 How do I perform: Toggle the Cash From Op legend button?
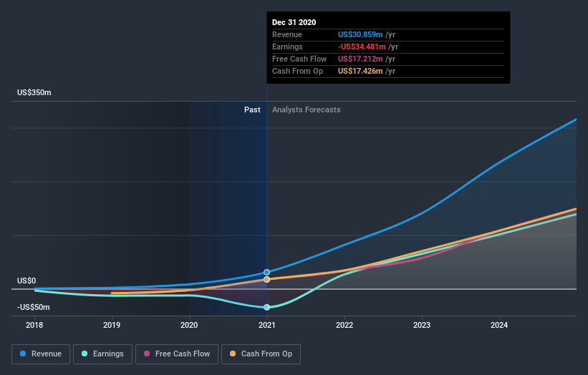tap(261, 354)
